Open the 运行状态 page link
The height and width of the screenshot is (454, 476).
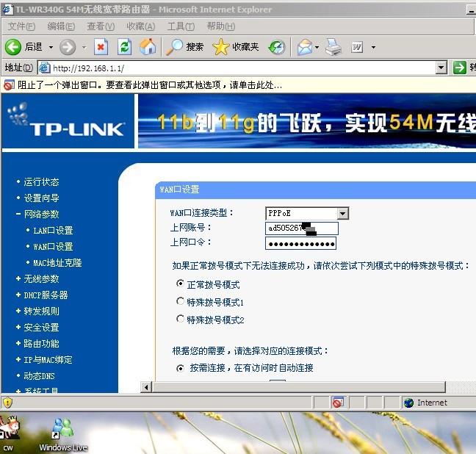(41, 182)
